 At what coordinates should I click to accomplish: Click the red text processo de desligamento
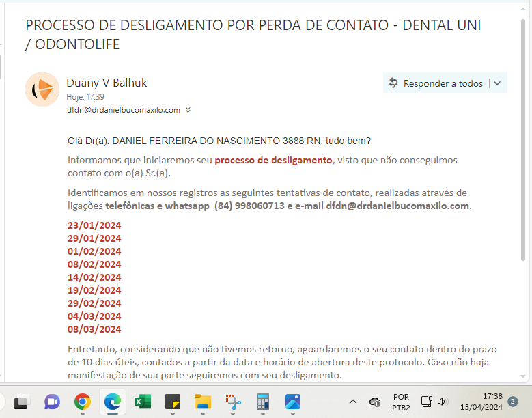pyautogui.click(x=273, y=160)
